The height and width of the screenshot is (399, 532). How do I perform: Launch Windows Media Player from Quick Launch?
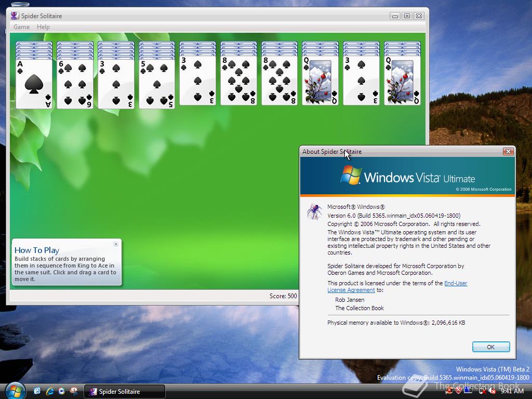tap(61, 391)
